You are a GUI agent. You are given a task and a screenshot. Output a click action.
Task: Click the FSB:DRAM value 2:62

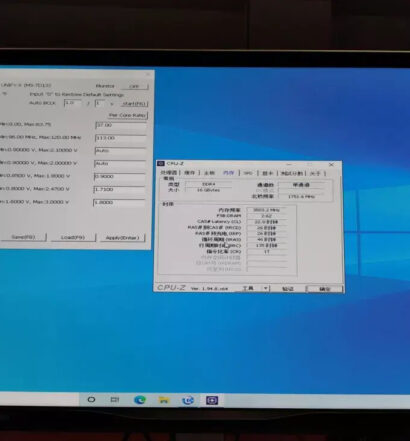[267, 216]
